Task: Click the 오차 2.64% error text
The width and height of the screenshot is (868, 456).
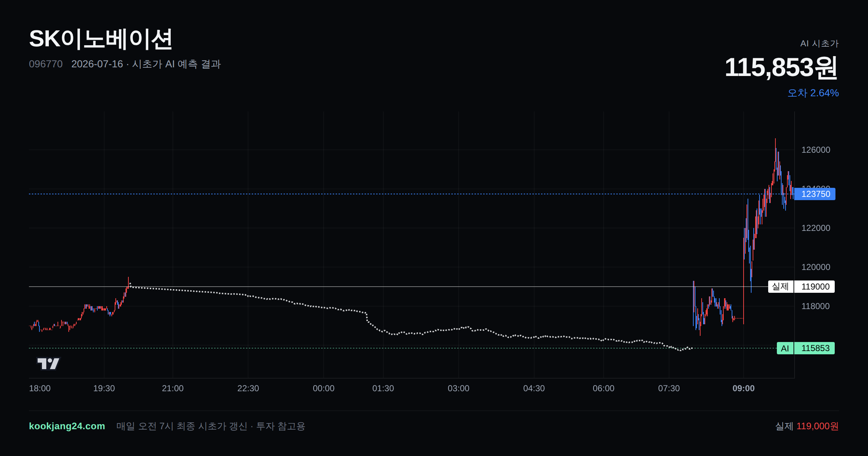Action: (813, 93)
